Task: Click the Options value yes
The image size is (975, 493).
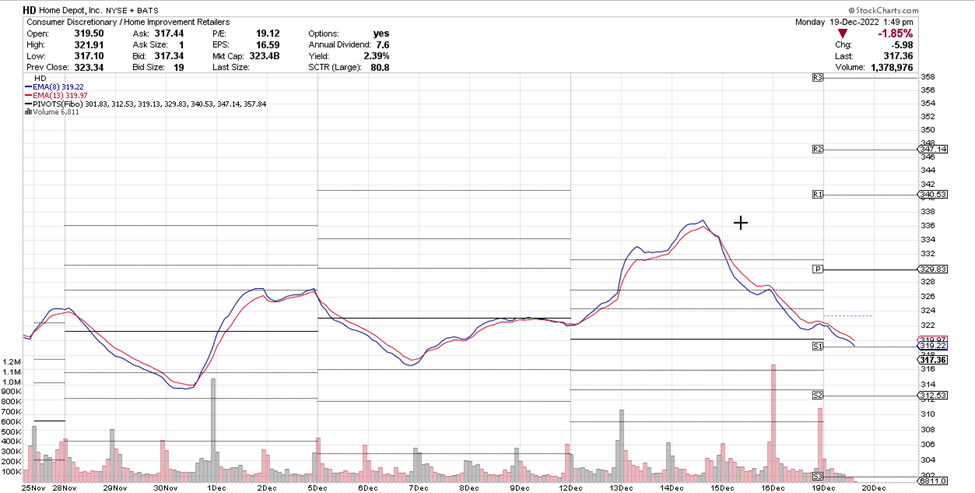Action: coord(381,34)
